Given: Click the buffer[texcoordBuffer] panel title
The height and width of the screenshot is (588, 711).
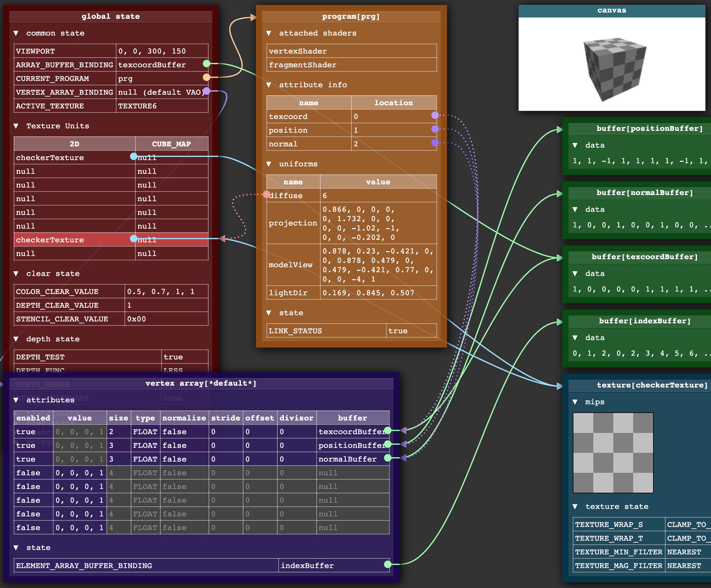Looking at the screenshot, I should (x=645, y=257).
